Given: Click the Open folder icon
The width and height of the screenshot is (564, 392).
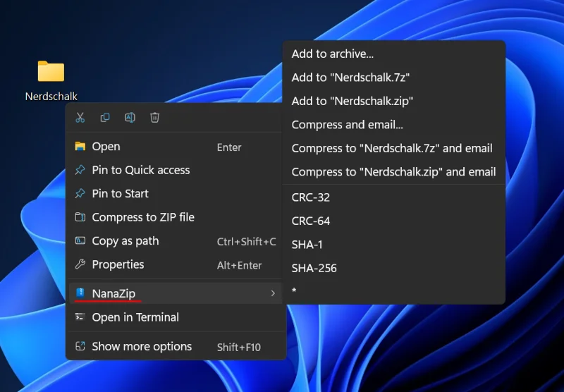Looking at the screenshot, I should [x=80, y=146].
